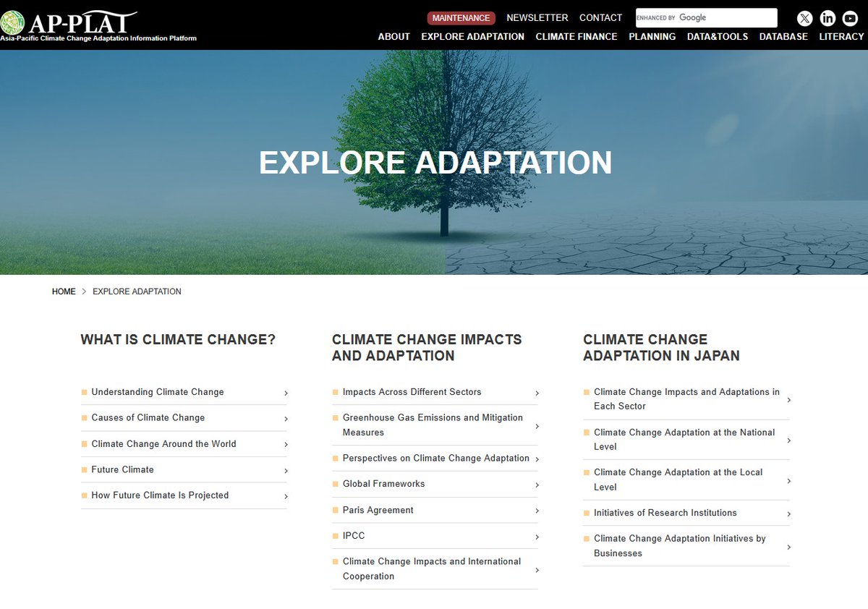This screenshot has height=609, width=868.
Task: Open the CONTACT link
Action: point(601,18)
